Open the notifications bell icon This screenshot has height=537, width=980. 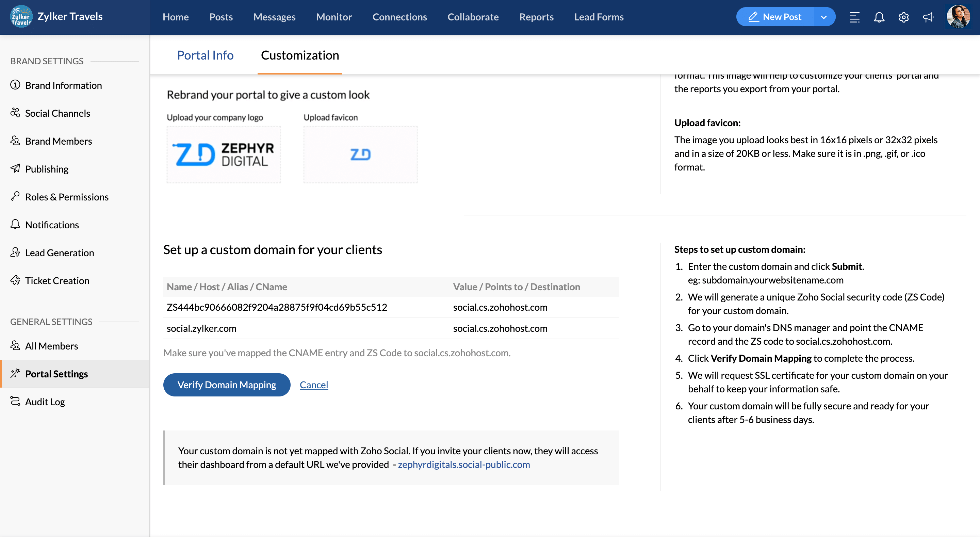(x=879, y=17)
